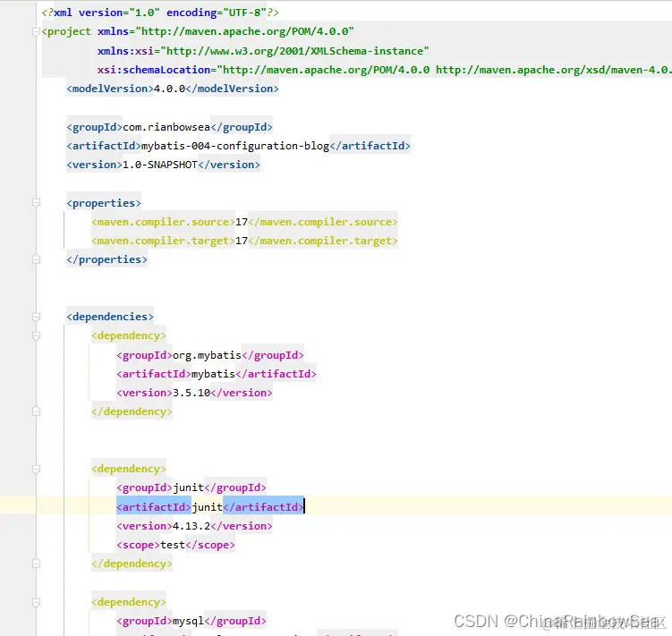This screenshot has width=672, height=636.
Task: Click the xmlns:xsi XMLSchema-instance URL
Action: pyautogui.click(x=294, y=51)
